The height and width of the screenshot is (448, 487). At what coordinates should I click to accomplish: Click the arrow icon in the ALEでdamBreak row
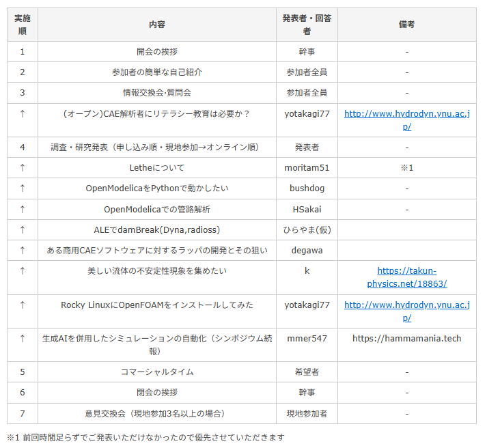pyautogui.click(x=23, y=230)
